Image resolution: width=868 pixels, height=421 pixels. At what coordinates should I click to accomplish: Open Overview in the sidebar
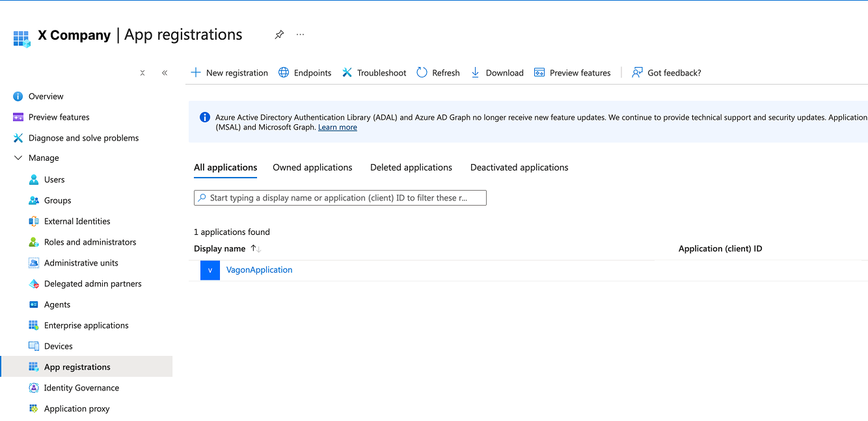click(x=46, y=96)
